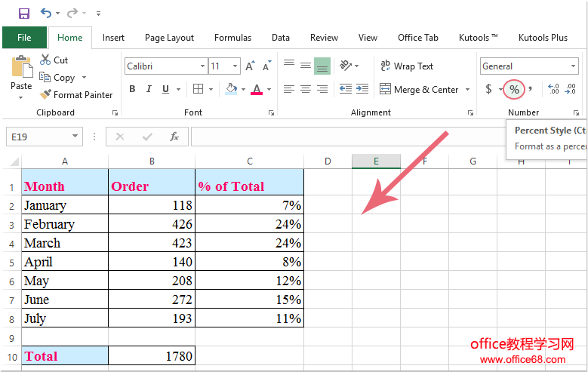Click the Cut scissors icon
588x372 pixels.
tap(45, 60)
